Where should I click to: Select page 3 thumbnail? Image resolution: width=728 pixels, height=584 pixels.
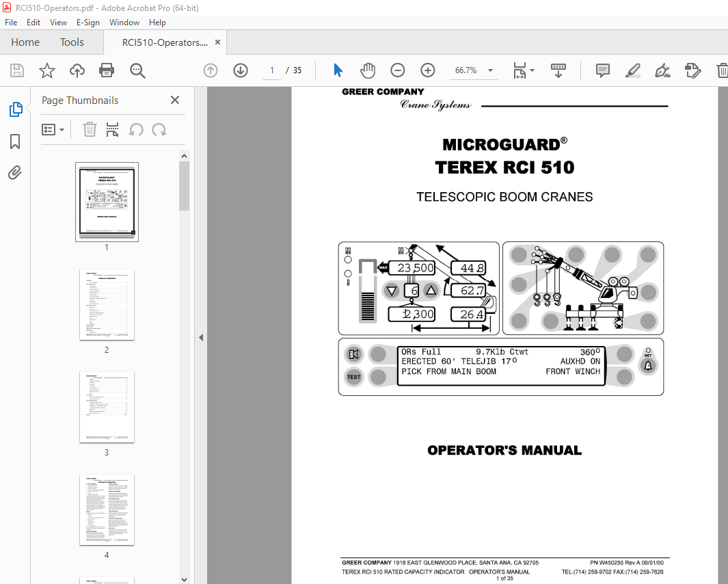(107, 407)
